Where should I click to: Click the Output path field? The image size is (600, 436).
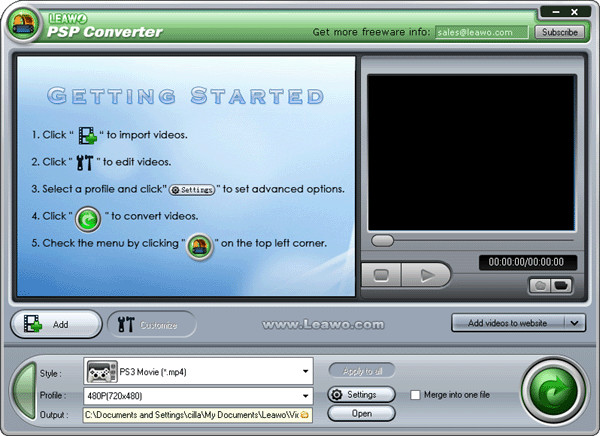coord(198,415)
